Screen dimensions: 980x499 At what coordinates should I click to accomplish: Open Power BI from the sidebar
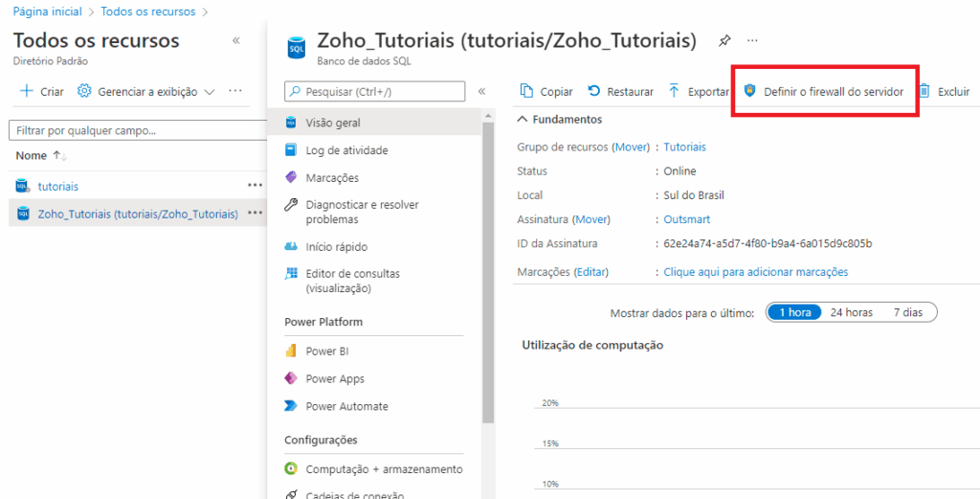(x=317, y=351)
